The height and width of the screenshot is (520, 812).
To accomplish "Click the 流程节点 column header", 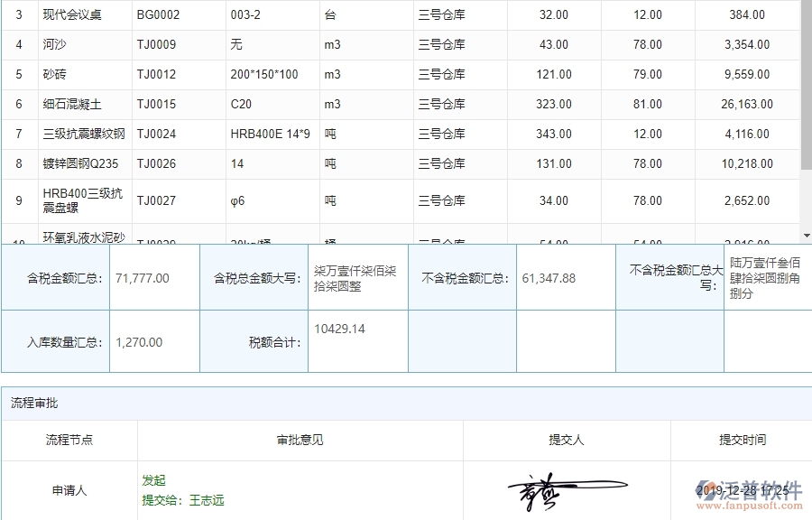I will click(x=69, y=441).
